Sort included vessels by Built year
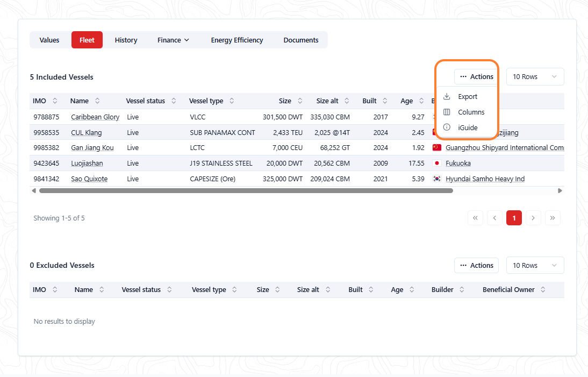This screenshot has width=588, height=377. [385, 101]
